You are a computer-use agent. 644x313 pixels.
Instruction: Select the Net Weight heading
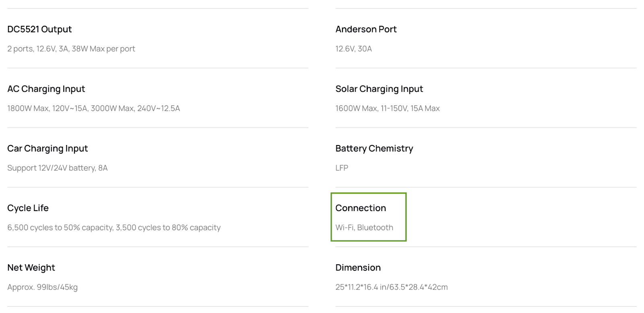(31, 268)
